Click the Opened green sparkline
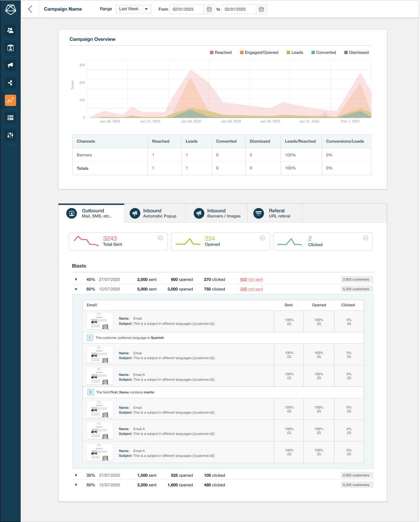 [188, 241]
